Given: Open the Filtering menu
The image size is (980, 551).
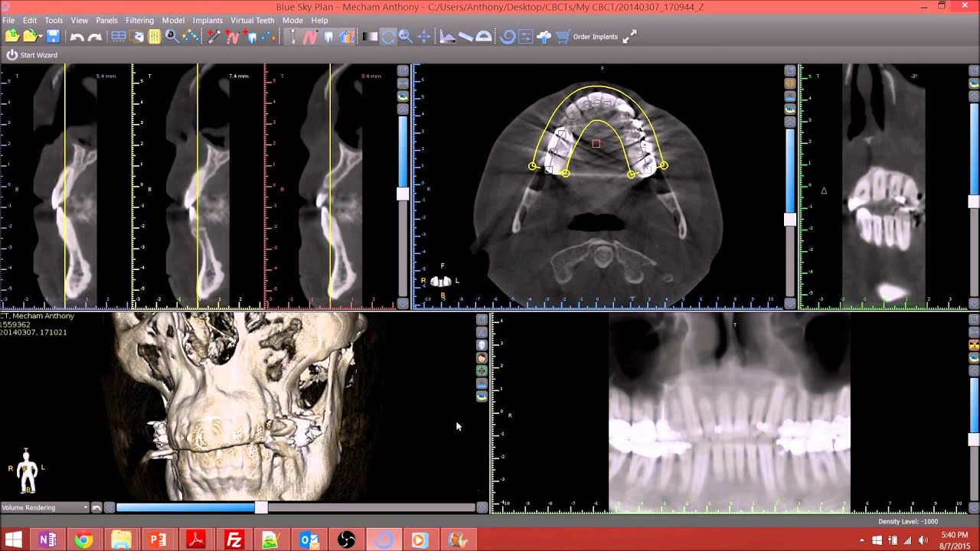Looking at the screenshot, I should (x=139, y=21).
